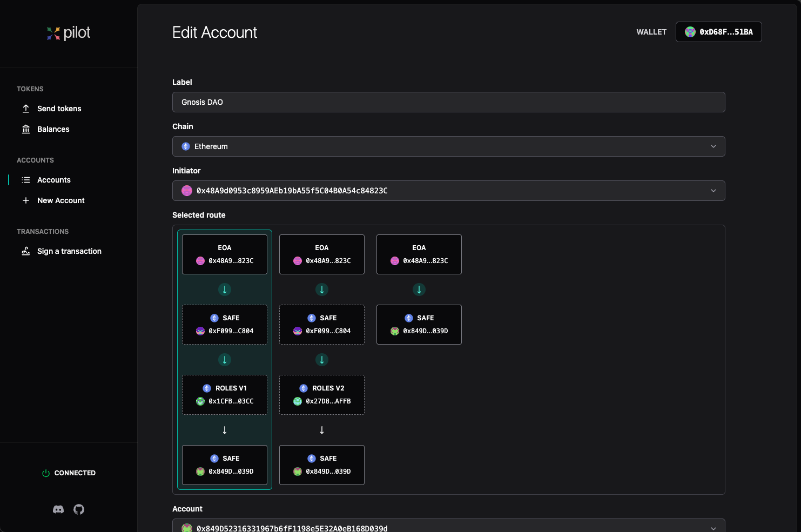
Task: Open the Initiator address dropdown
Action: coord(448,191)
